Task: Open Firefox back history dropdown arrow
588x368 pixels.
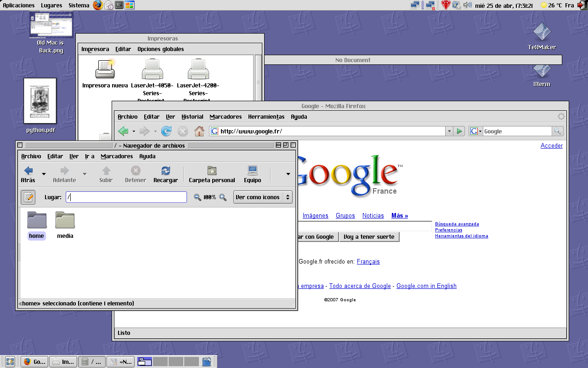Action: (x=134, y=132)
